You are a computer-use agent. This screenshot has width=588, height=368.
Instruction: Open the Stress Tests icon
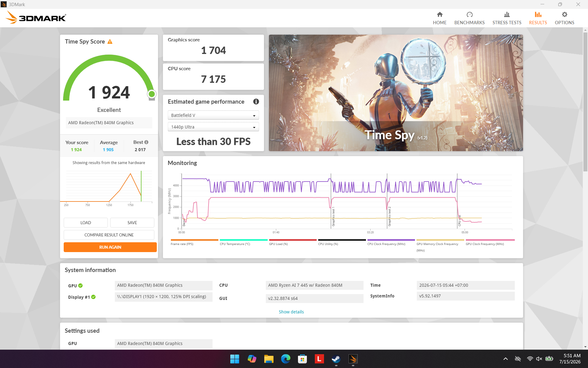507,14
